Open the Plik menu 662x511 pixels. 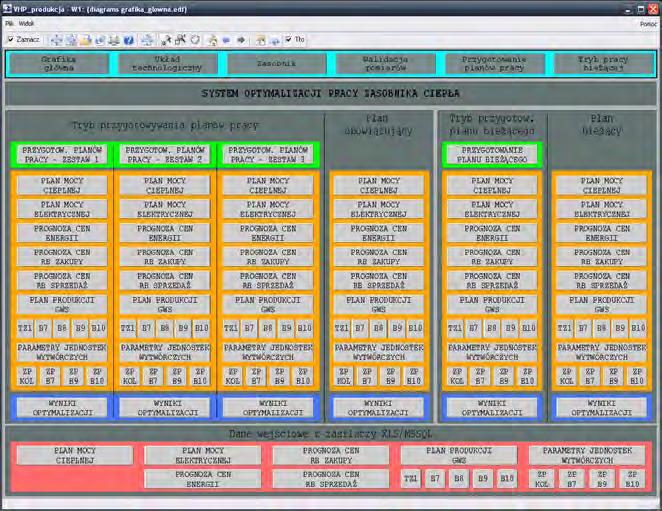[9, 24]
